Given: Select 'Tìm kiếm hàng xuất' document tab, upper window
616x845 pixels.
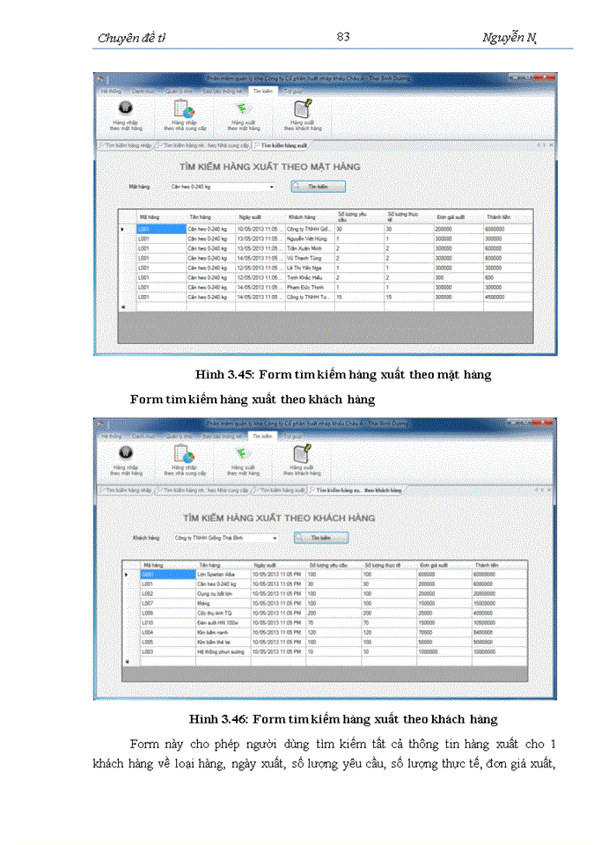Looking at the screenshot, I should tap(282, 145).
